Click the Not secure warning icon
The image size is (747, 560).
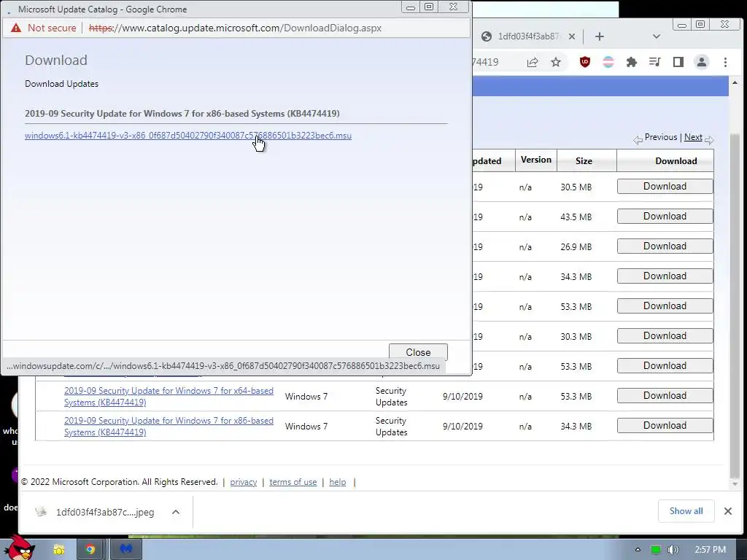pos(16,28)
